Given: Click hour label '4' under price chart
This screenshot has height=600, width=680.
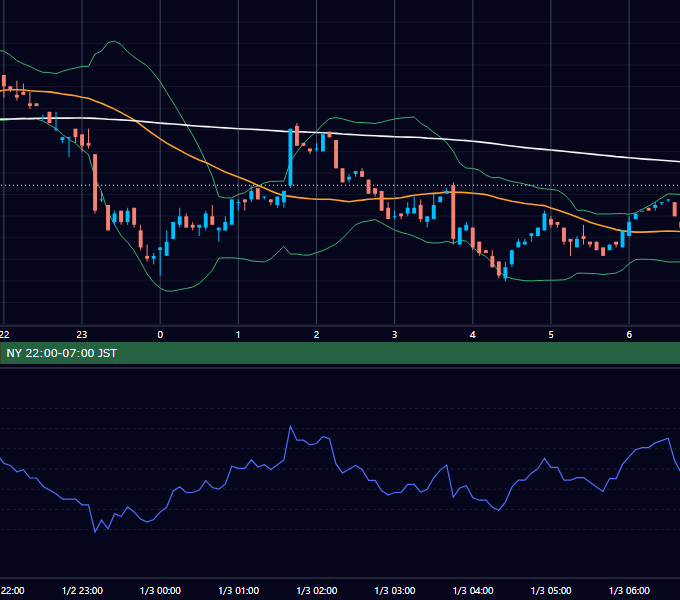Looking at the screenshot, I should pos(473,335).
